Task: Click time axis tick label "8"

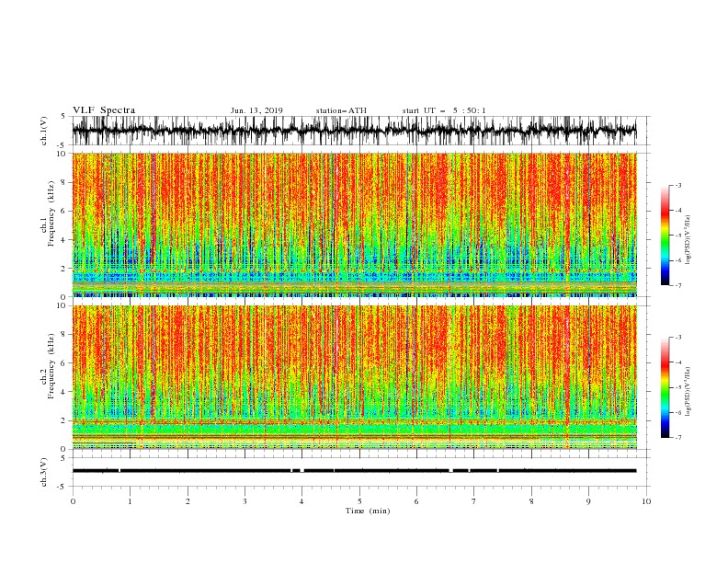Action: click(531, 501)
